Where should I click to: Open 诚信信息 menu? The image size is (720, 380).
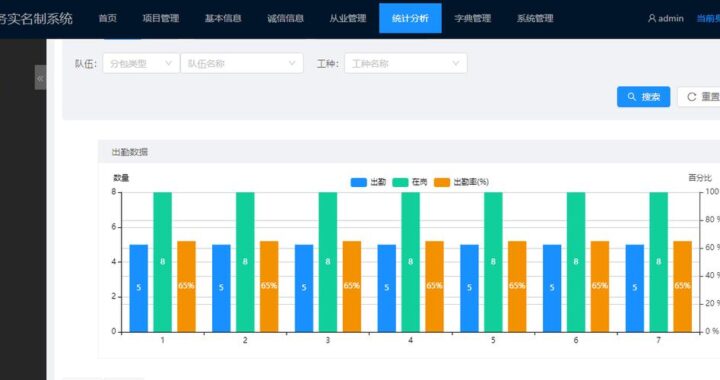coord(286,18)
